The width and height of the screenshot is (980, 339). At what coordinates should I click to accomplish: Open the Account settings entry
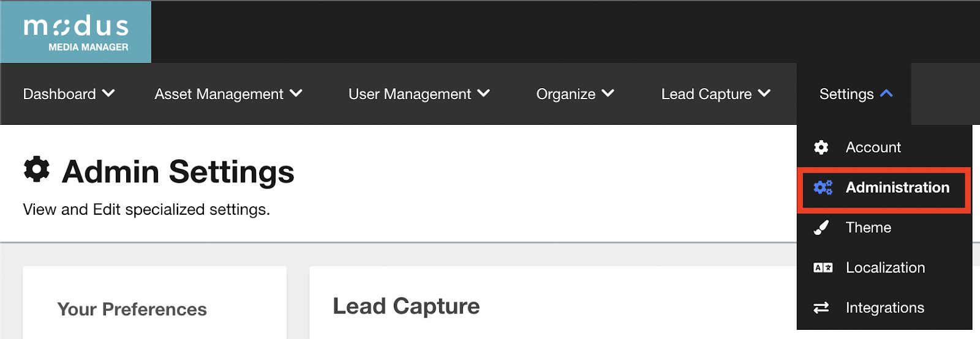873,147
